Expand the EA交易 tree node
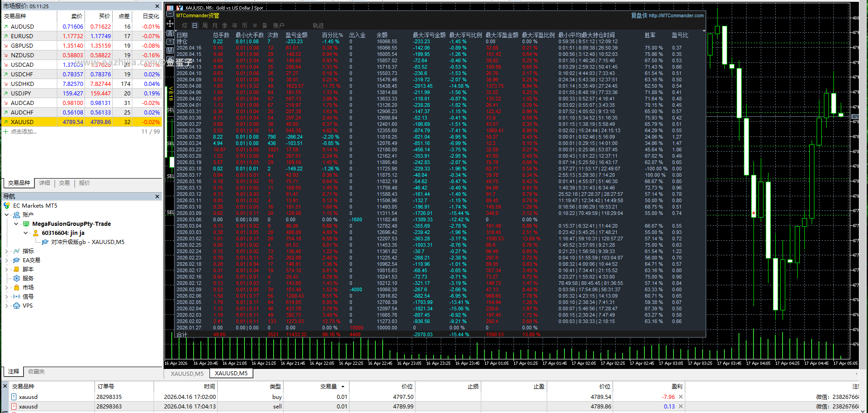Viewport: 868px width, 413px height. click(x=6, y=260)
